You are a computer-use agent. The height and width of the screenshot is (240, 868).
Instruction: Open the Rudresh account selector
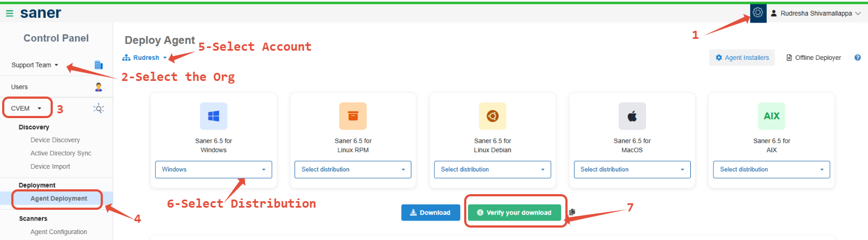[x=145, y=58]
